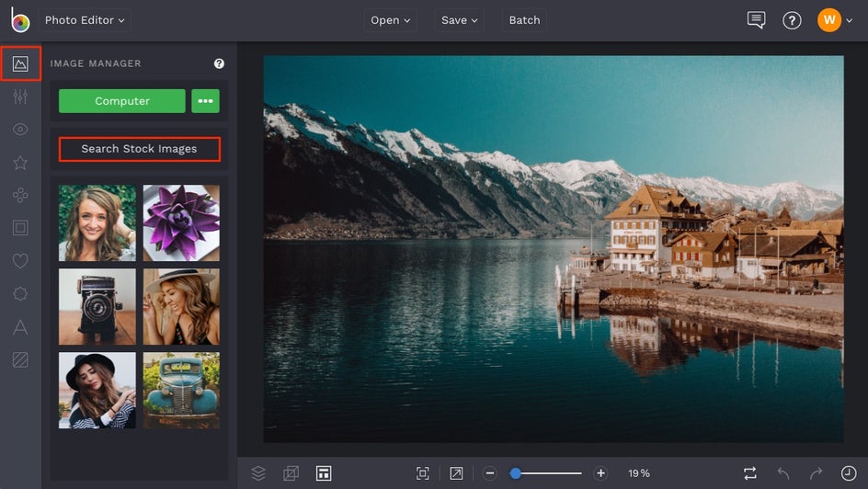Expand the Save menu
Image resolution: width=868 pixels, height=489 pixels.
[459, 20]
